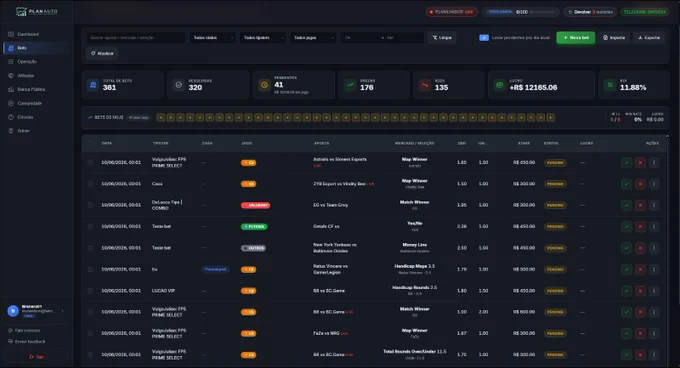Screen dimensions: 680x368
Task: Check the EG vs Team Envy row
Action: point(90,205)
